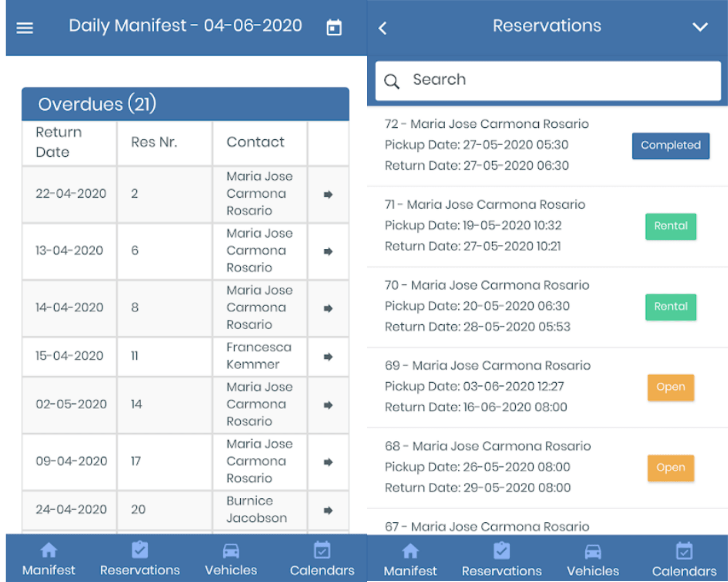
Task: Open the Vehicles section from bottom bar
Action: tap(231, 553)
